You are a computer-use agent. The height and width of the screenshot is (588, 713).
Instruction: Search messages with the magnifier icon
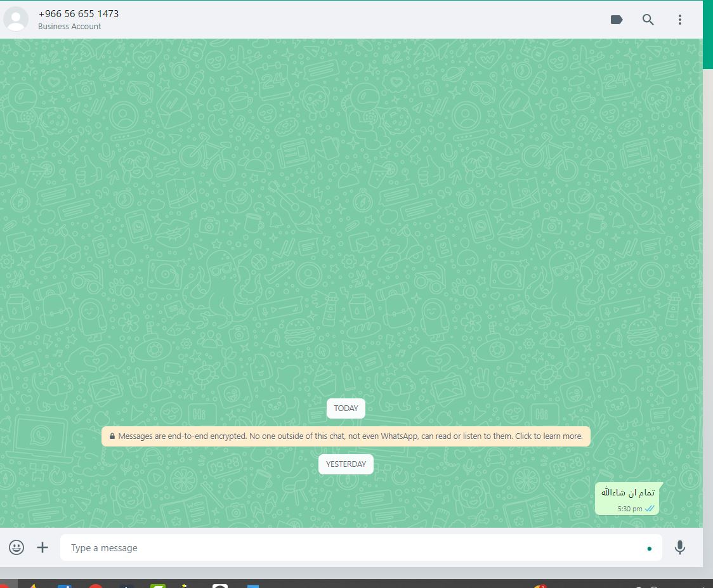[648, 20]
